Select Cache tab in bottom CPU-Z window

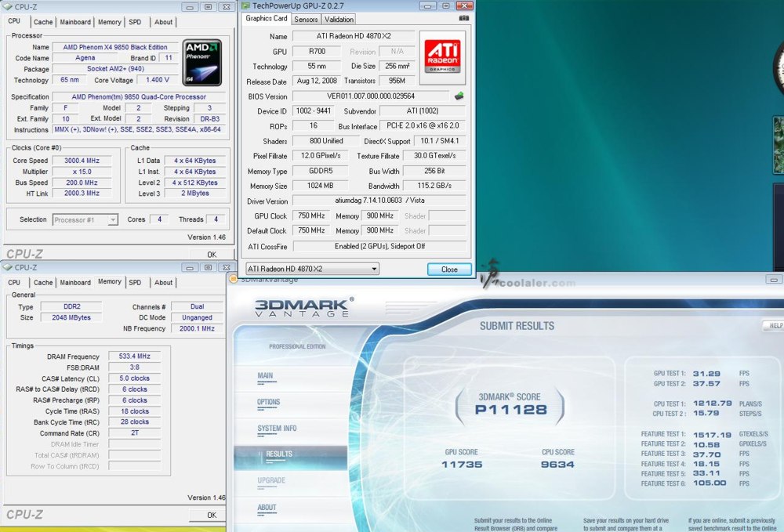tap(43, 282)
